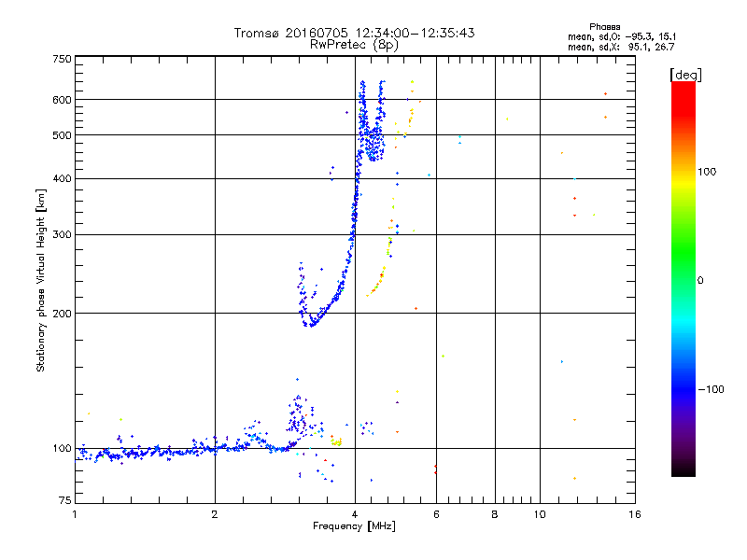Click the colorbar tick label '-100'
The width and height of the screenshot is (747, 560).
(711, 389)
